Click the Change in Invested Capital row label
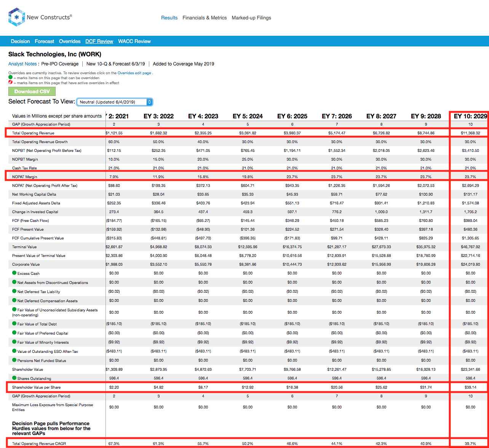 coord(35,212)
